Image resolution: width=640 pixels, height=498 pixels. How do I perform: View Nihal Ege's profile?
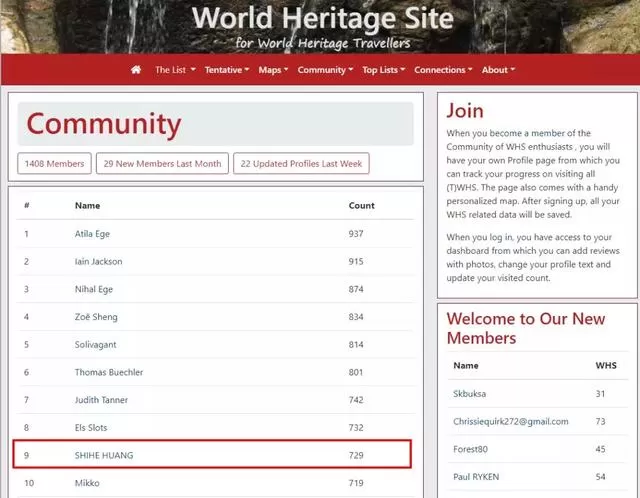click(x=93, y=289)
